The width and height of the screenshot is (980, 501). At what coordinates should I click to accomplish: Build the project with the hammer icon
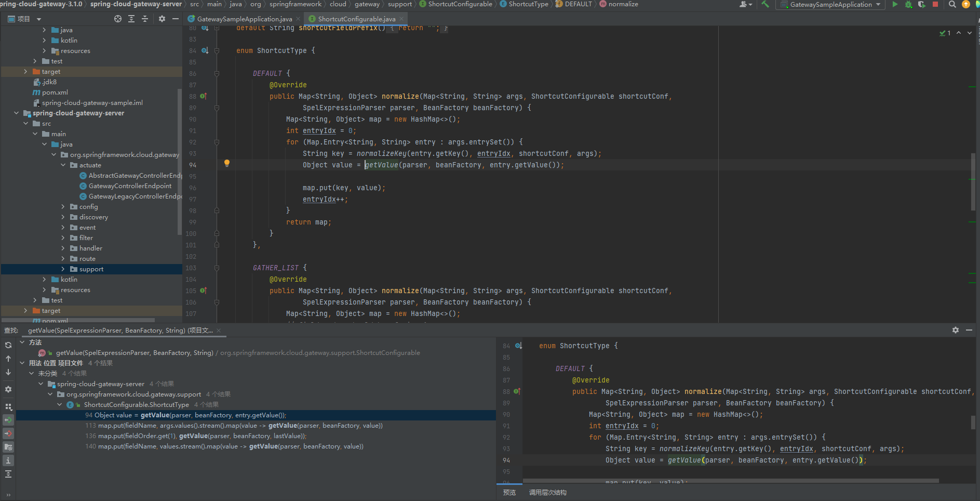coord(765,4)
